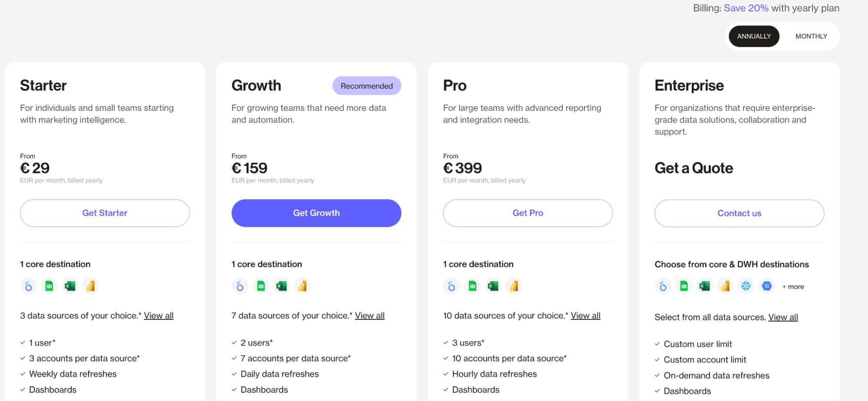
Task: Click the Contact us button under Enterprise
Action: pos(739,213)
